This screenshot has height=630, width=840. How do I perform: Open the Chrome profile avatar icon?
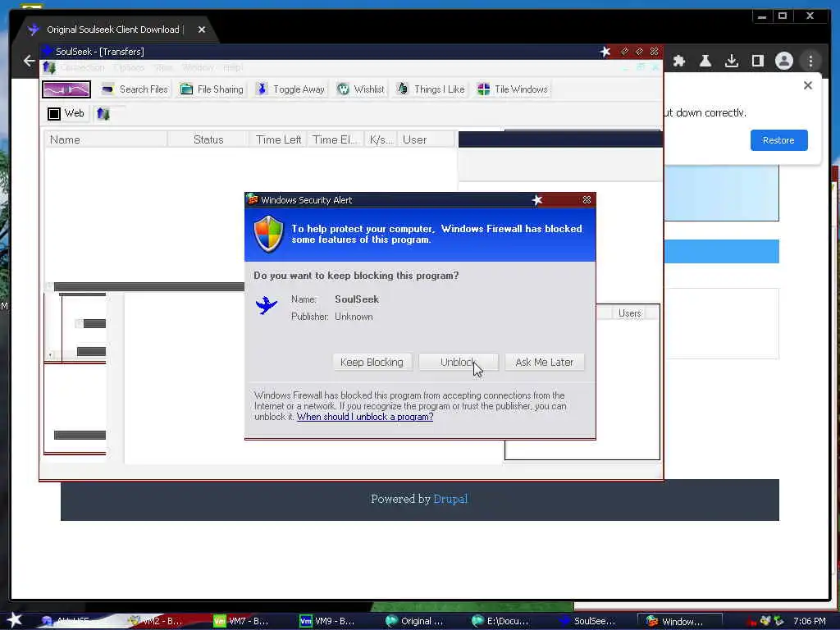(x=783, y=61)
